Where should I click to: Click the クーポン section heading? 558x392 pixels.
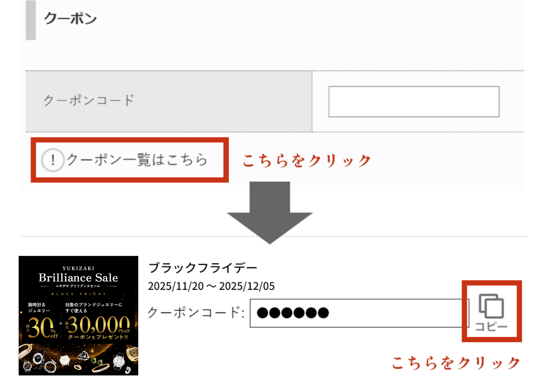tap(70, 19)
